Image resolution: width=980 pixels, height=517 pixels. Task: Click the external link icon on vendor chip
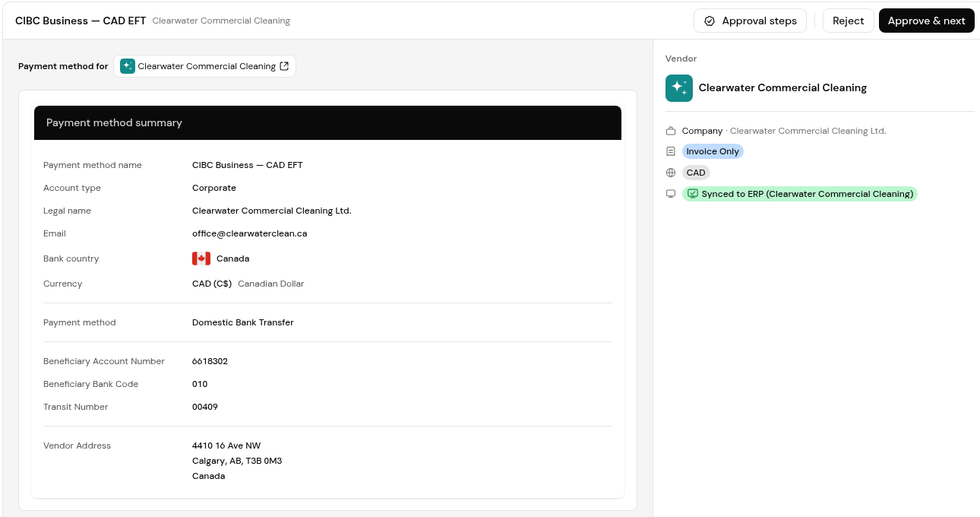point(284,66)
